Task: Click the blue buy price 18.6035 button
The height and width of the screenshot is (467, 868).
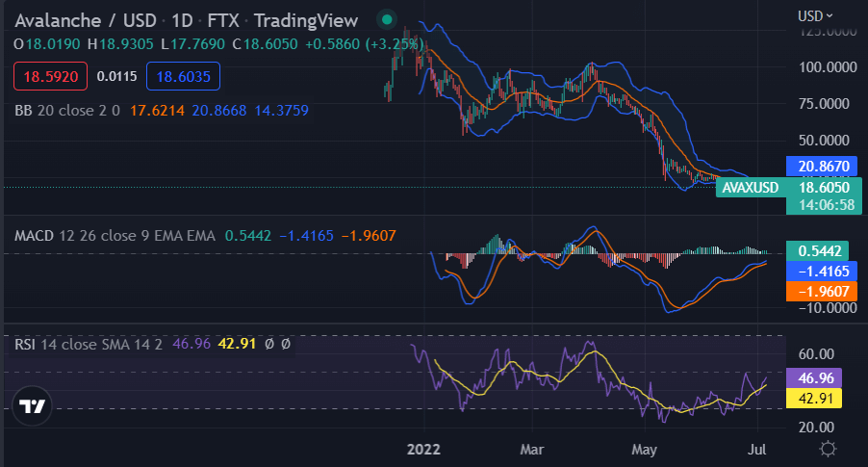Action: coord(183,76)
